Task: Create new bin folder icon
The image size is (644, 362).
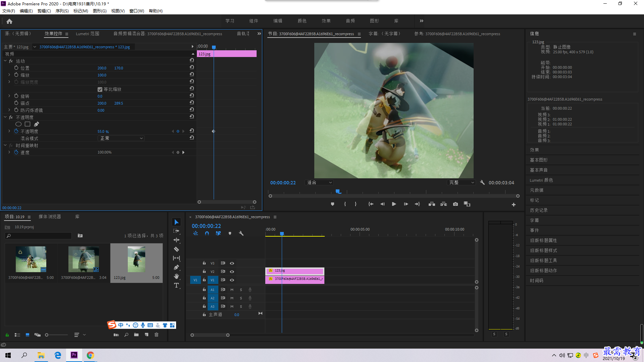Action: [x=136, y=335]
